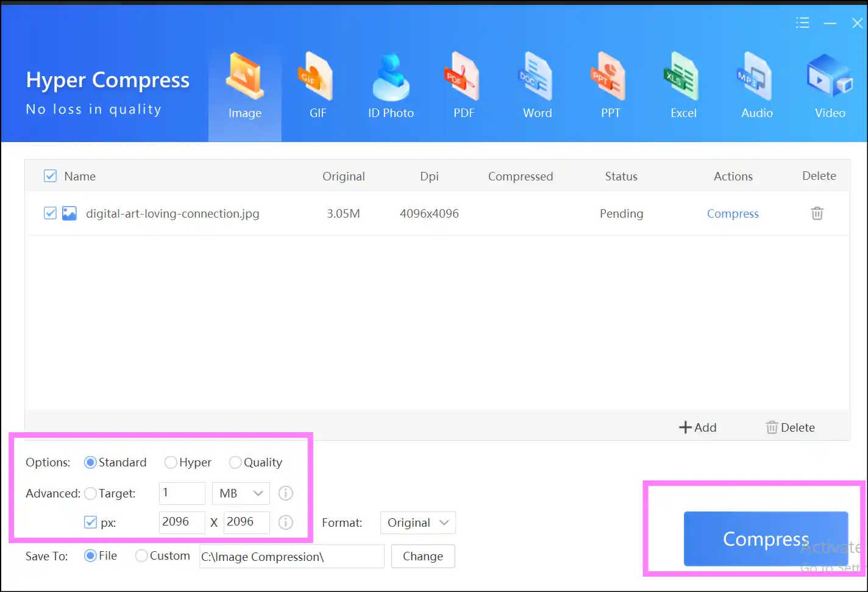Click the Compressed column header
Screen dimensions: 868x592
tap(521, 176)
